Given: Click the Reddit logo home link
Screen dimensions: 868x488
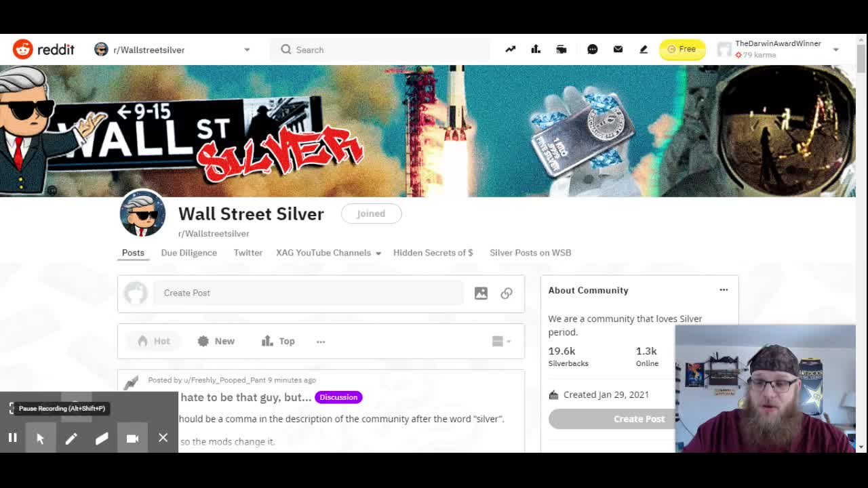Looking at the screenshot, I should point(43,49).
